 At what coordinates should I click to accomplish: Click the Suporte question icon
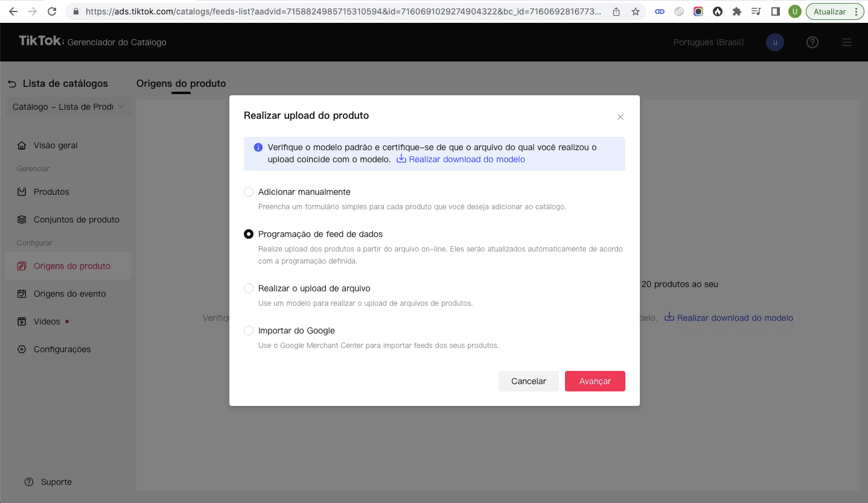29,482
